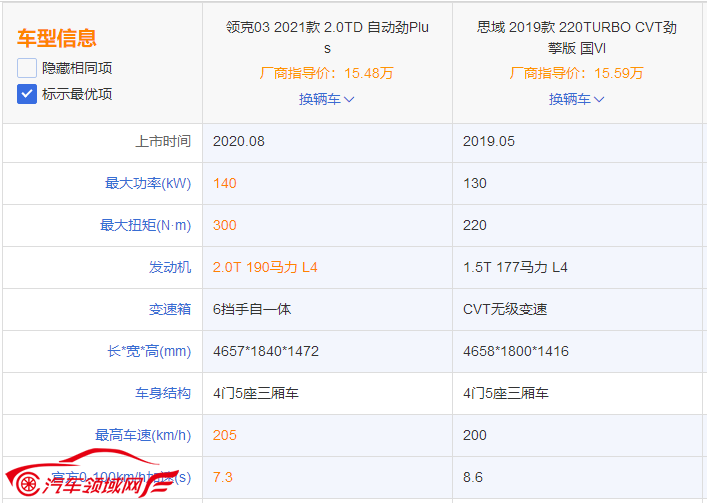
Task: Click the 车型信息 heading
Action: pyautogui.click(x=57, y=38)
